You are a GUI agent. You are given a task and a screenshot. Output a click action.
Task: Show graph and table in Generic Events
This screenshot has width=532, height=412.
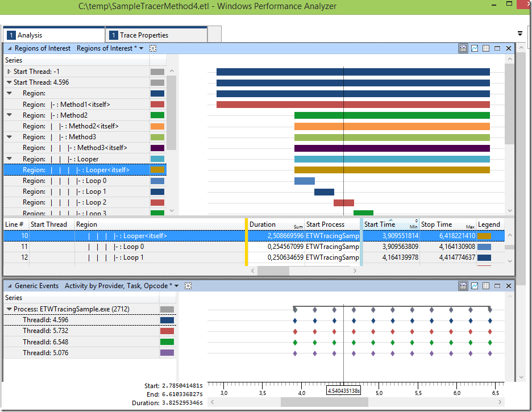pos(463,286)
